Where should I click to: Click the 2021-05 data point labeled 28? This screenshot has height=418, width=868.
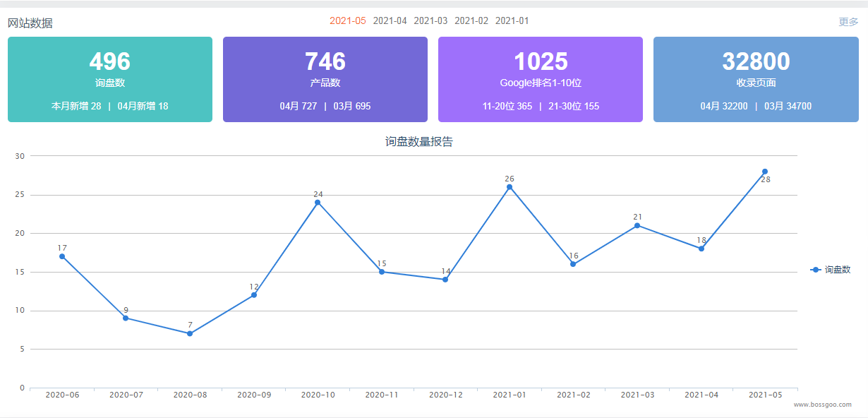(x=765, y=172)
